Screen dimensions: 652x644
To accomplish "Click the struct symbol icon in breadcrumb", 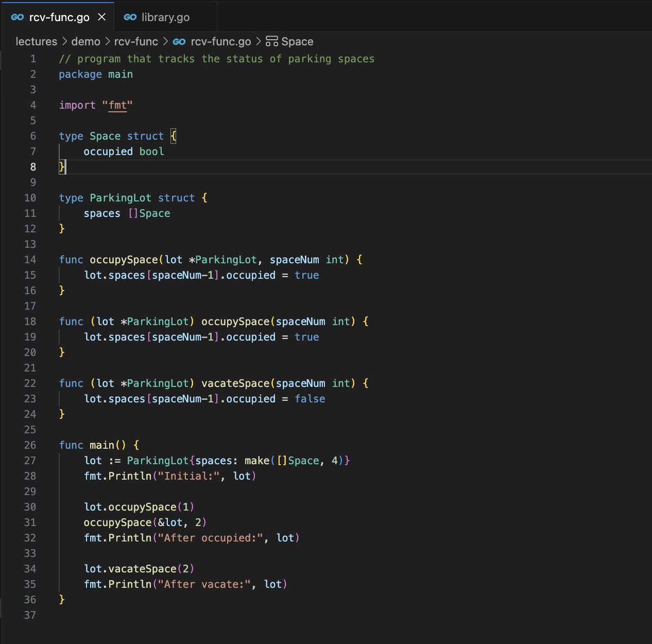I will point(272,42).
